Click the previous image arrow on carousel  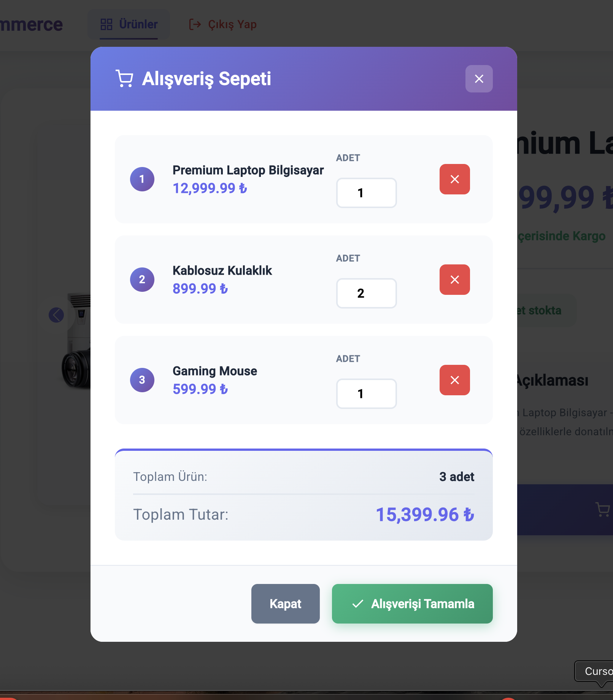point(56,315)
